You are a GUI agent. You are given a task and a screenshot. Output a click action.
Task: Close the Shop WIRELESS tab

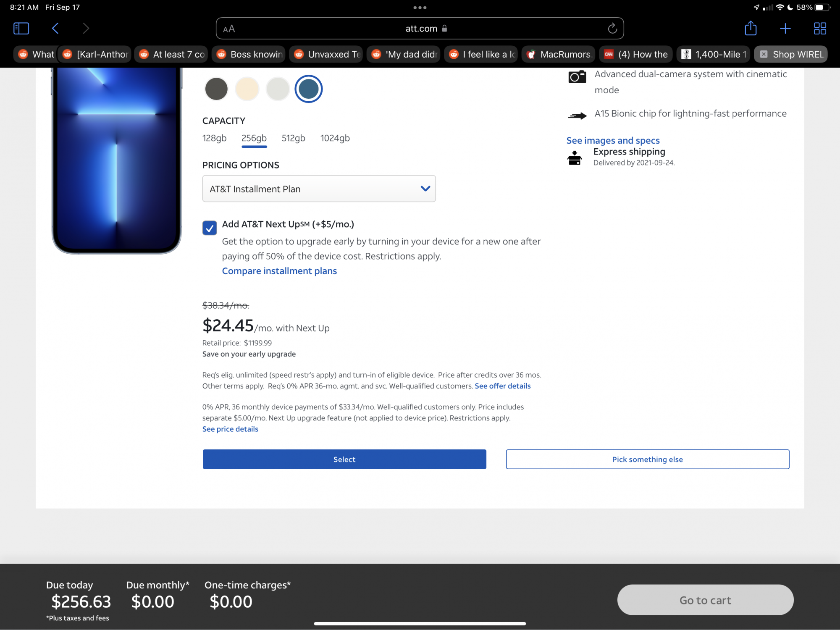tap(764, 54)
